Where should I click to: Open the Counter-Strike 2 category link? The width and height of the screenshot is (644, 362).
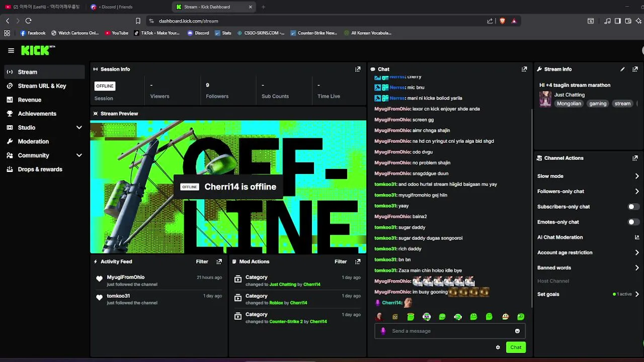286,322
